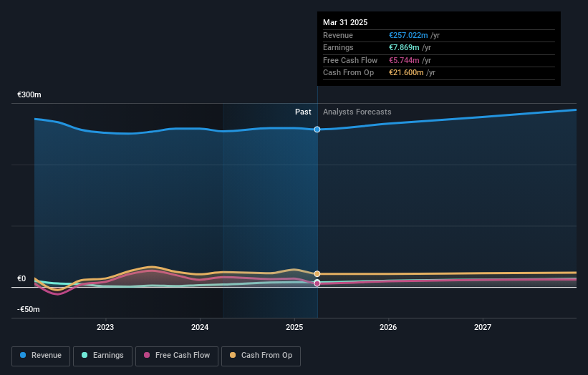Click the Mar 31 2025 tooltip date
The height and width of the screenshot is (375, 588).
(345, 22)
